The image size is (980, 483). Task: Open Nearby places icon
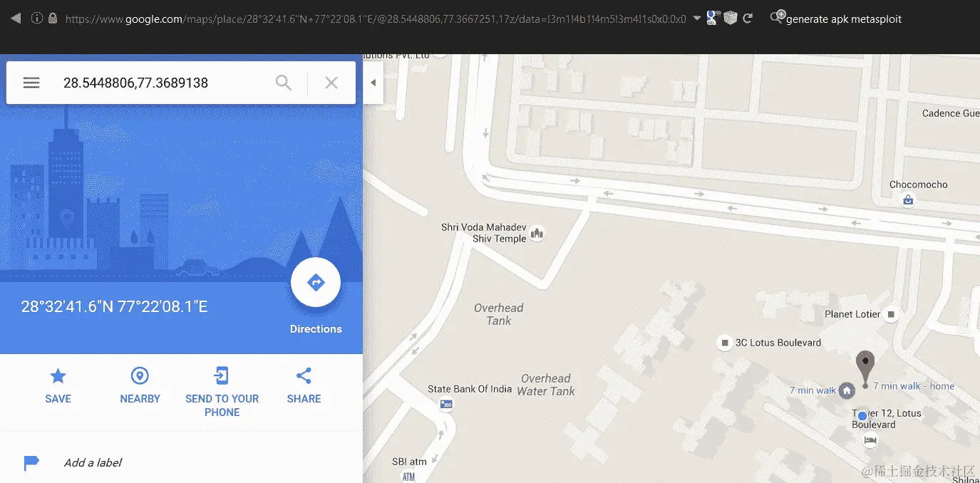pos(140,375)
